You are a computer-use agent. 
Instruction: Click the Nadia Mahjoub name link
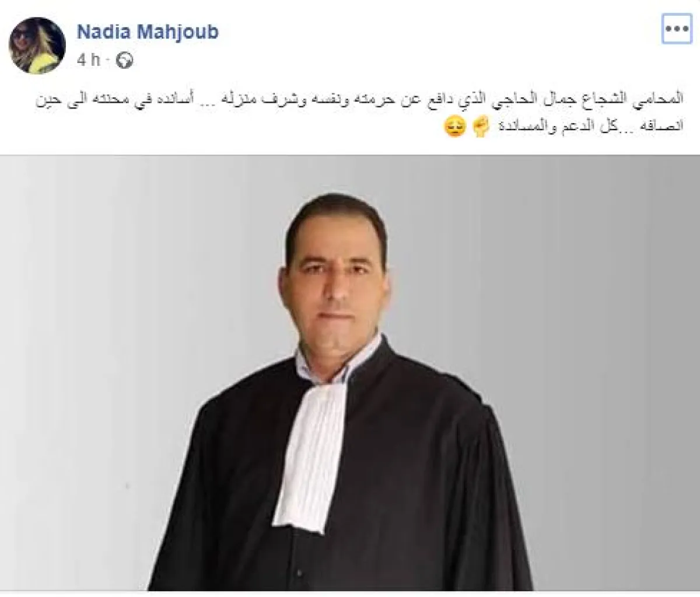point(148,32)
